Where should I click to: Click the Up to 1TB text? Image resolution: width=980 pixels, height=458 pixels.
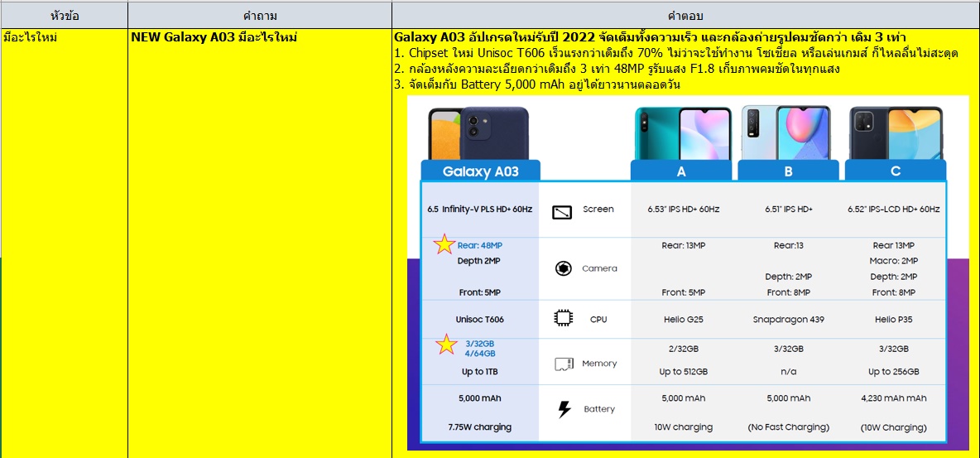479,372
